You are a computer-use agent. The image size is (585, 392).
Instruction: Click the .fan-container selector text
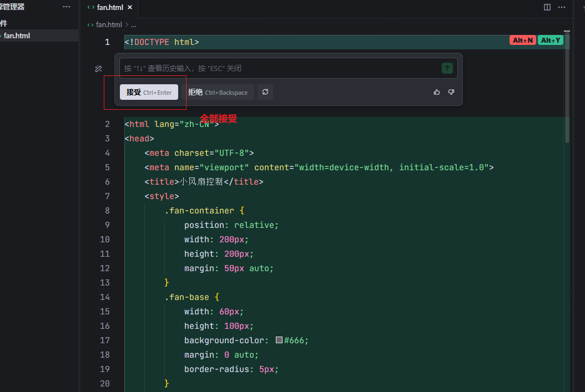199,211
